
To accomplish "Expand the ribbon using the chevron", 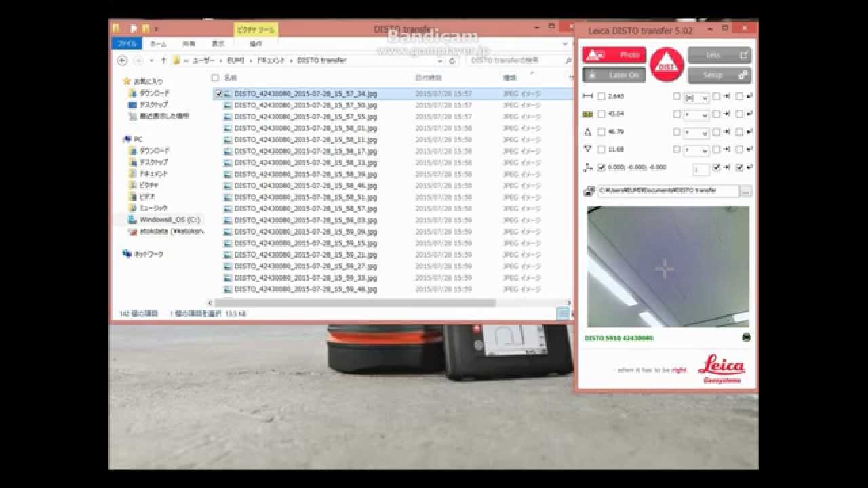I will 566,43.
